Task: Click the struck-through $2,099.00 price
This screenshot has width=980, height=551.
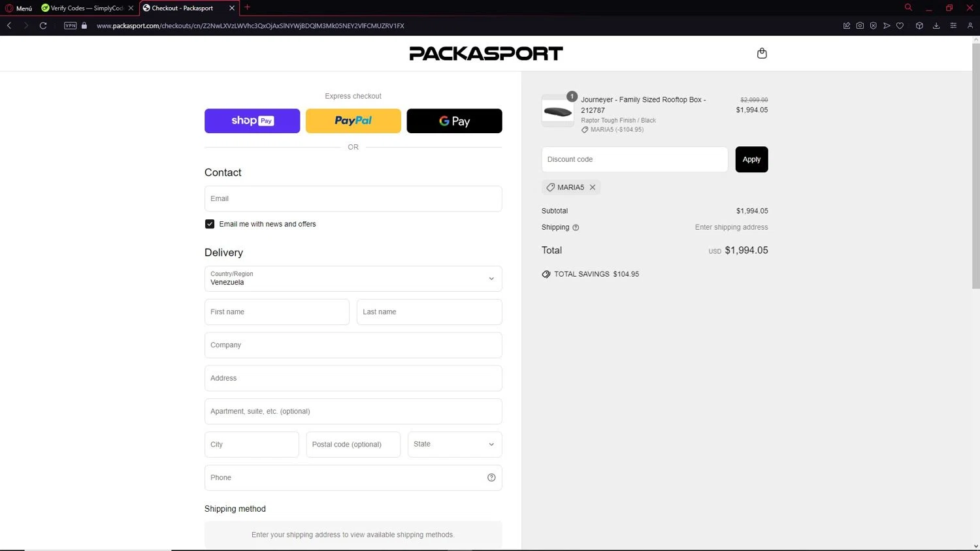Action: [754, 100]
